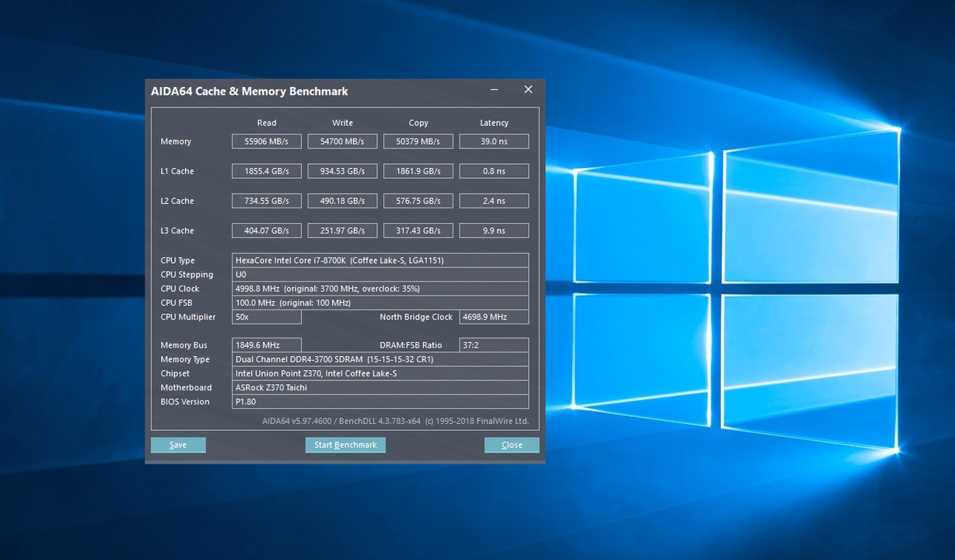955x560 pixels.
Task: Click the CPU Clock value 4998.8 MHz
Action: (380, 289)
